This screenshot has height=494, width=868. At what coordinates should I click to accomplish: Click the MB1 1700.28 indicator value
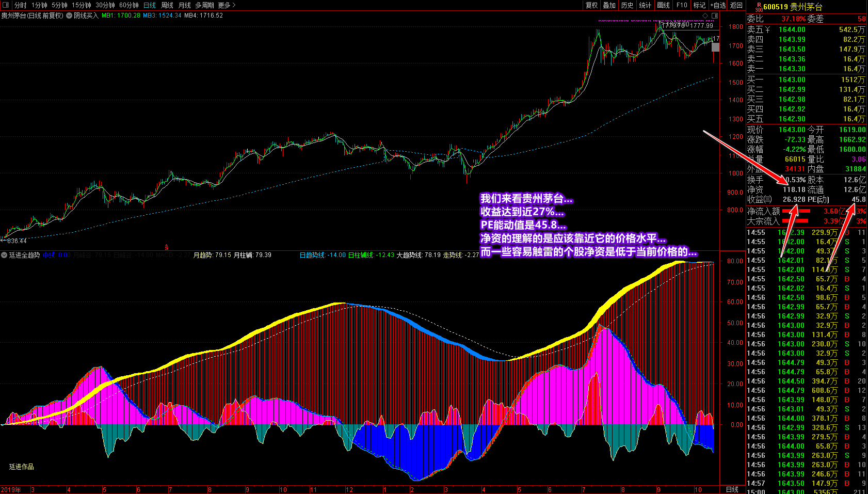click(121, 15)
